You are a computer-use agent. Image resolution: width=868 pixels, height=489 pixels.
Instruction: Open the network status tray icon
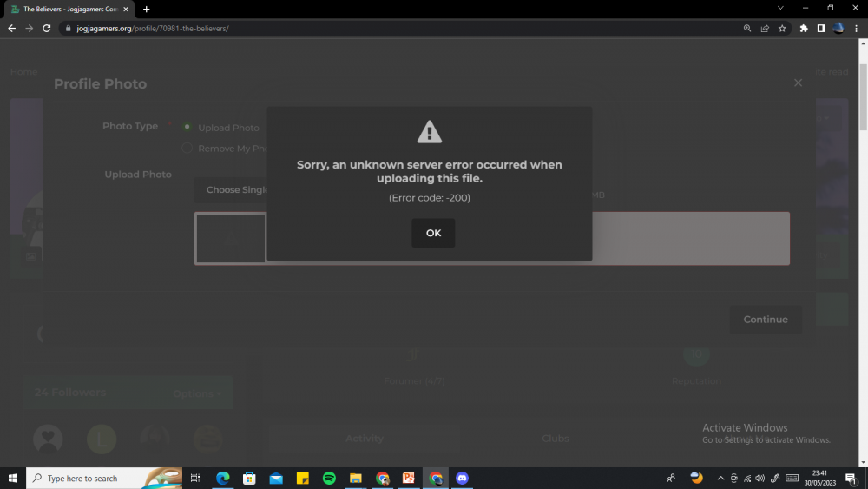click(747, 478)
